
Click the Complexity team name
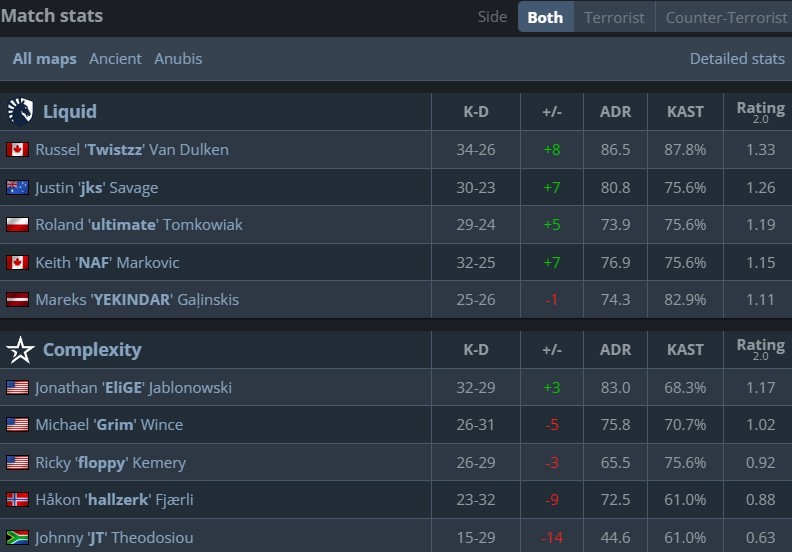[x=92, y=350]
